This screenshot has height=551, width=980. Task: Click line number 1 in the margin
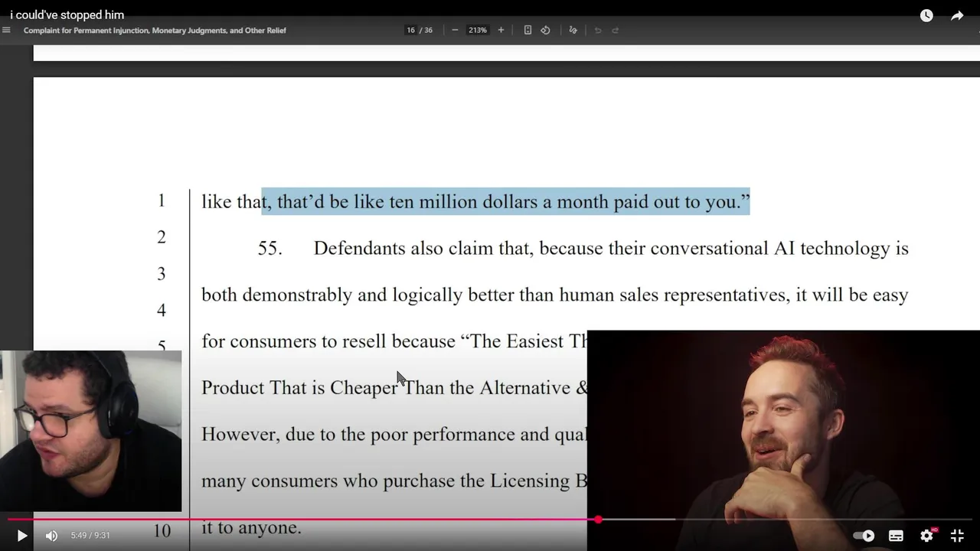pos(162,201)
